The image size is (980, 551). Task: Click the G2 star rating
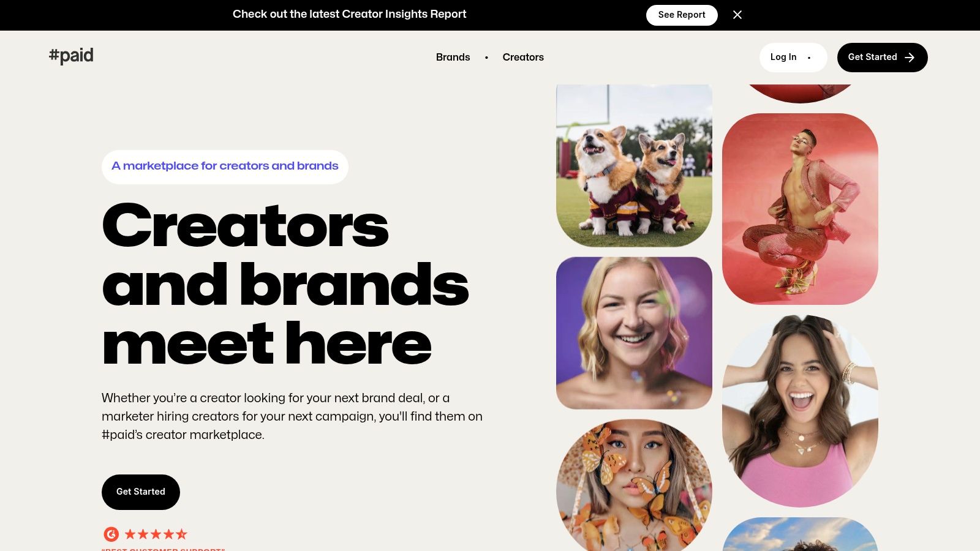pyautogui.click(x=156, y=534)
